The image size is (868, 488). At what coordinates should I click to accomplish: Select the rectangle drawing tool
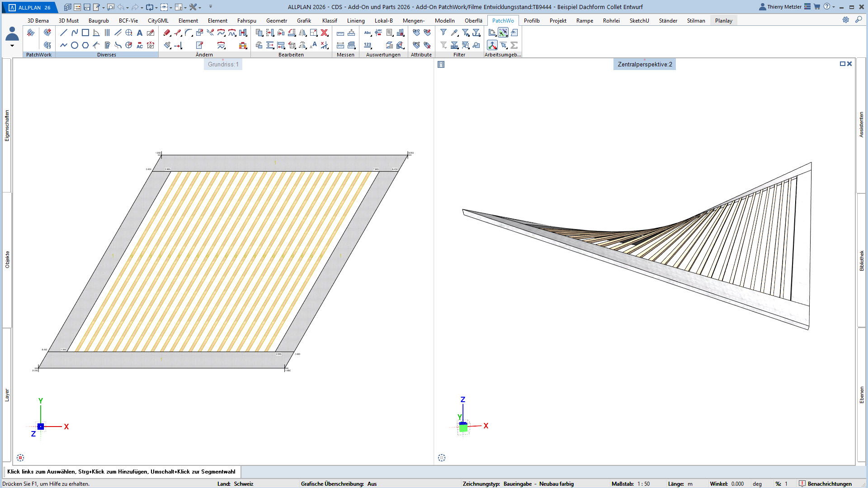tap(85, 33)
